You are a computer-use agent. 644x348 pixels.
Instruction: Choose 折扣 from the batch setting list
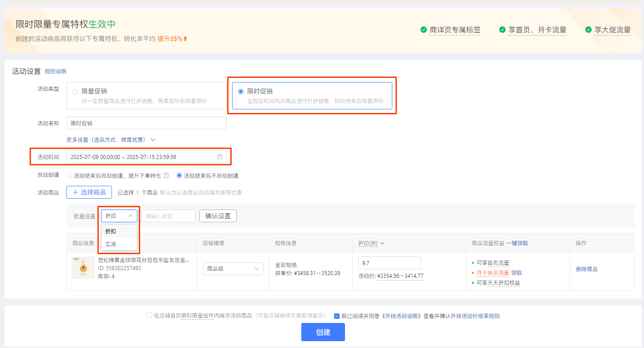111,231
